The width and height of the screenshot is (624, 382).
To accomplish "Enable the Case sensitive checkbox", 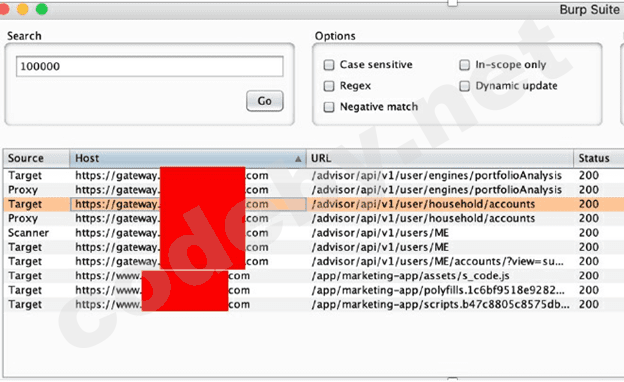I will tap(329, 65).
